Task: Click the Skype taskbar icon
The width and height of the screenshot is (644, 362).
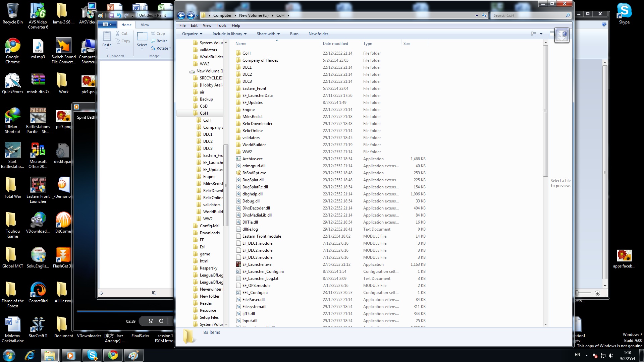Action: pyautogui.click(x=92, y=355)
